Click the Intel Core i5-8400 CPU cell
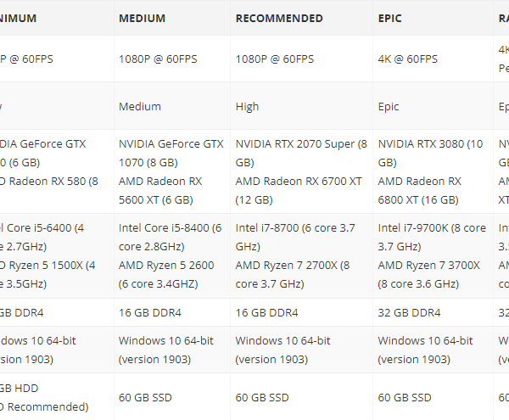Screen dimensions: 509x420 [x=172, y=255]
